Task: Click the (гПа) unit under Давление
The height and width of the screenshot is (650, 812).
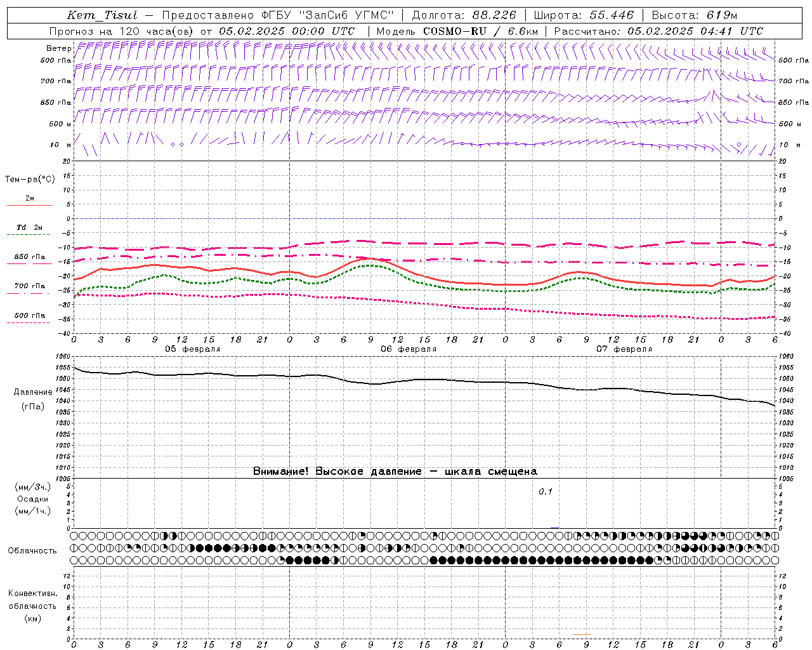Action: pos(33,407)
